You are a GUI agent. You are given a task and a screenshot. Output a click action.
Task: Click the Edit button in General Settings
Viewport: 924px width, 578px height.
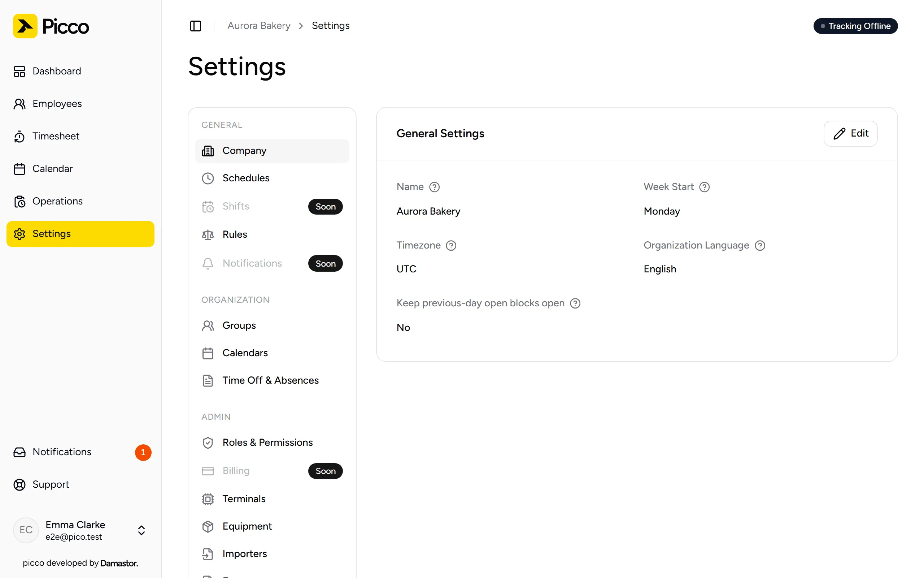[x=850, y=133]
